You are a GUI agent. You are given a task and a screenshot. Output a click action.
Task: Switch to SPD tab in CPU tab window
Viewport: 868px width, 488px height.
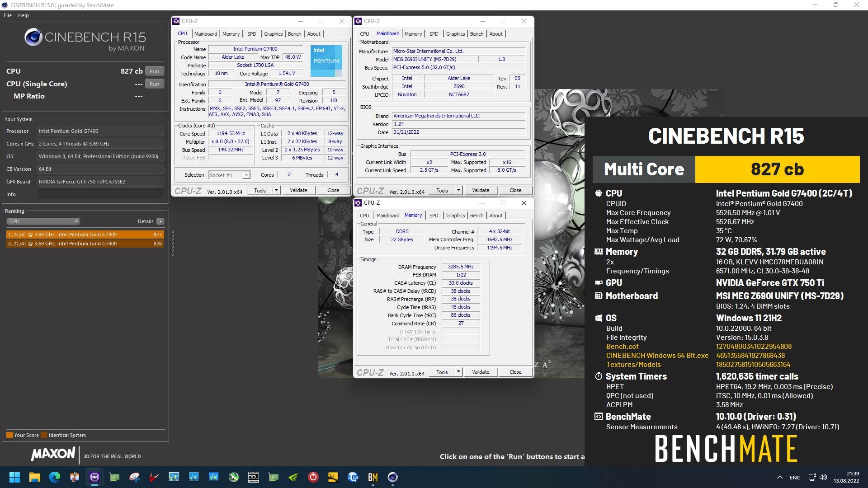pos(252,34)
